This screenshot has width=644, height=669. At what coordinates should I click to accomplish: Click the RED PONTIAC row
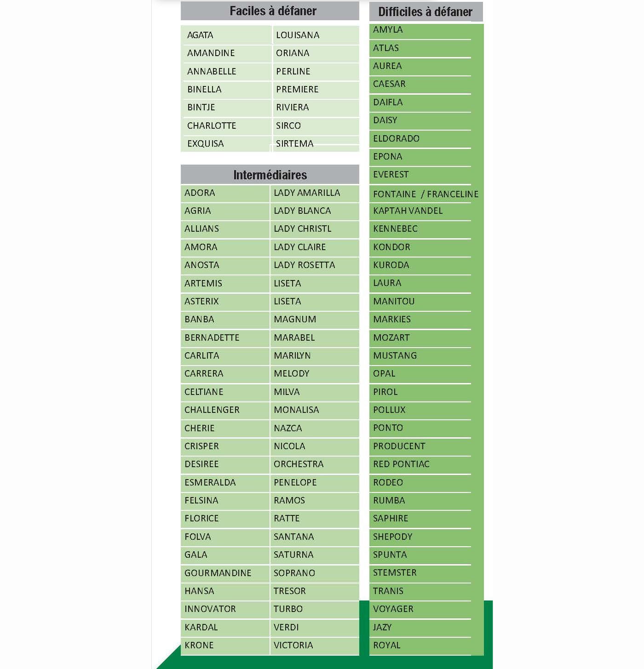pos(420,464)
